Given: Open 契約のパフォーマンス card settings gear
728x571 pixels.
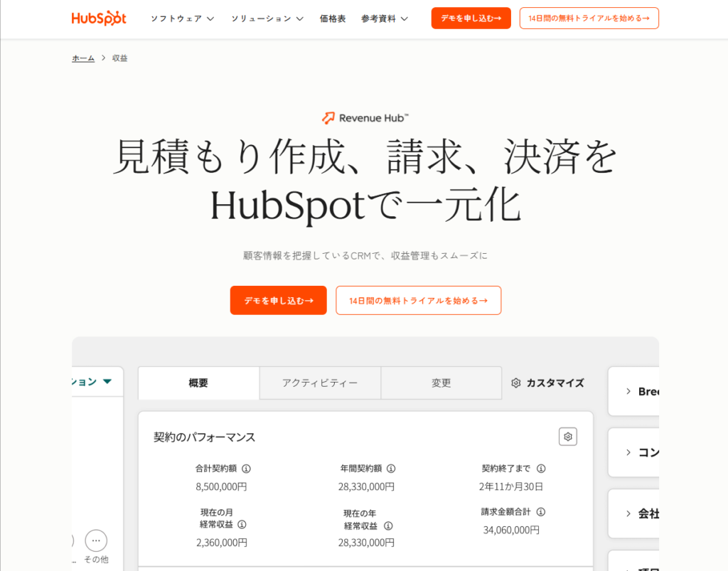Looking at the screenshot, I should (568, 437).
